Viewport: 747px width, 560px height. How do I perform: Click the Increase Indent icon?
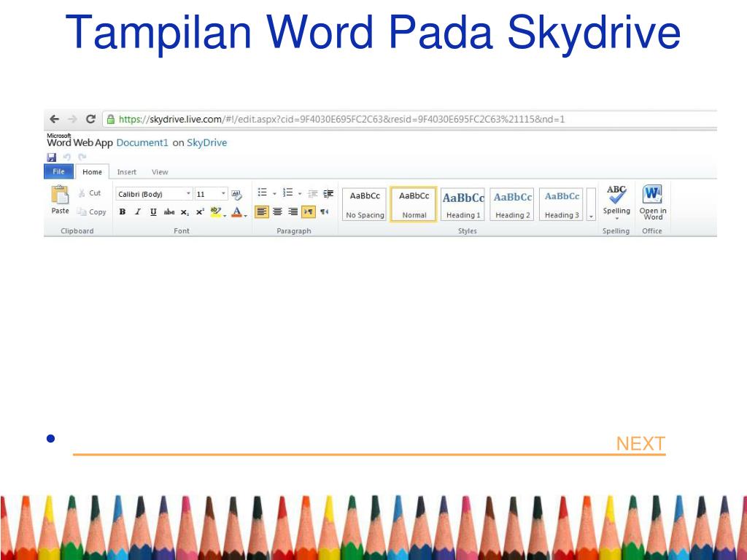coord(328,193)
